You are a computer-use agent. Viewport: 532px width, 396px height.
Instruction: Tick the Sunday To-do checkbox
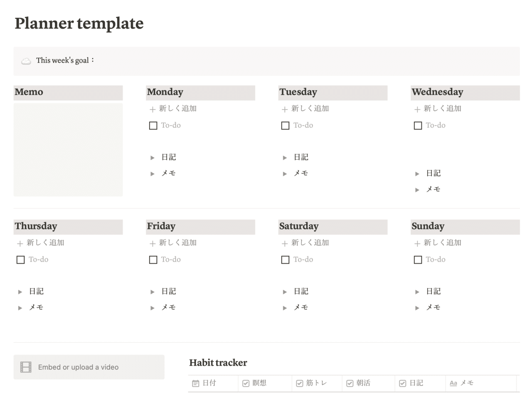(418, 260)
